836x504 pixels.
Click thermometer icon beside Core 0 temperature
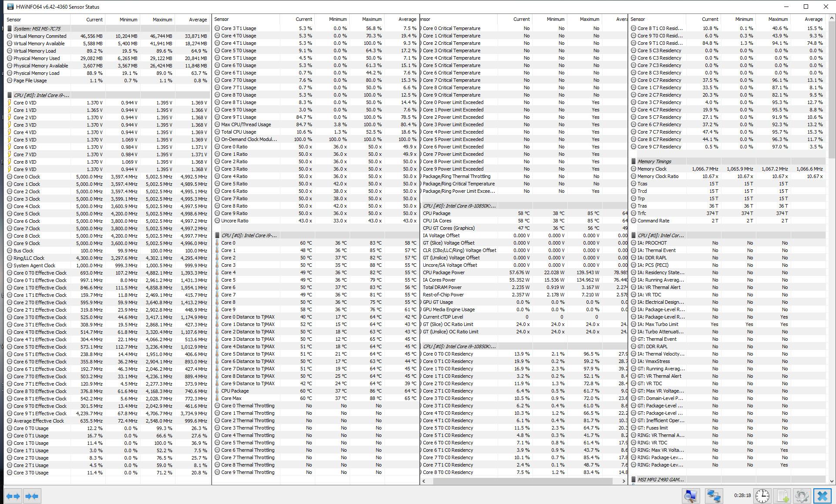point(217,243)
